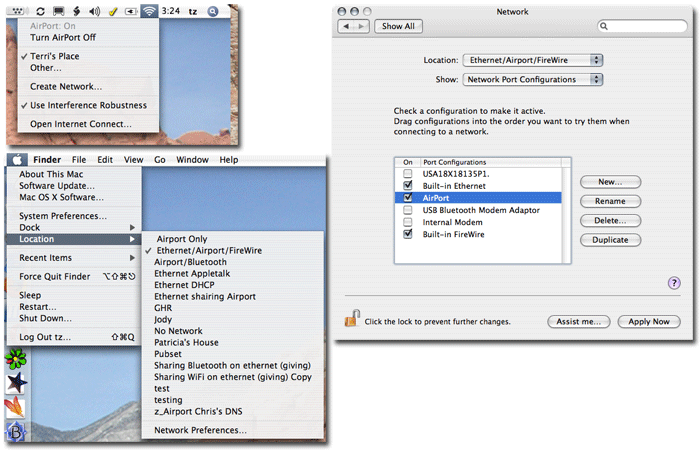Toggle the USB Bluetooth Modem Adaptor checkbox
This screenshot has width=700, height=452.
(407, 210)
